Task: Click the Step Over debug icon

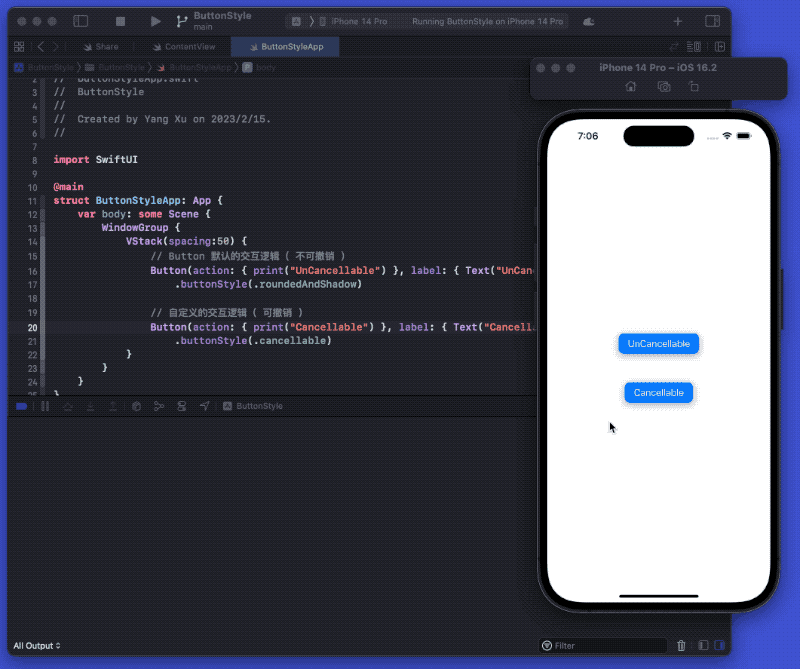Action: click(68, 406)
